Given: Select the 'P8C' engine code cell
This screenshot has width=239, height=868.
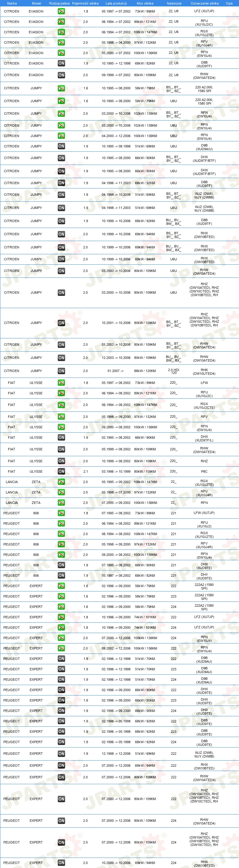Looking at the screenshot, I should tap(204, 471).
